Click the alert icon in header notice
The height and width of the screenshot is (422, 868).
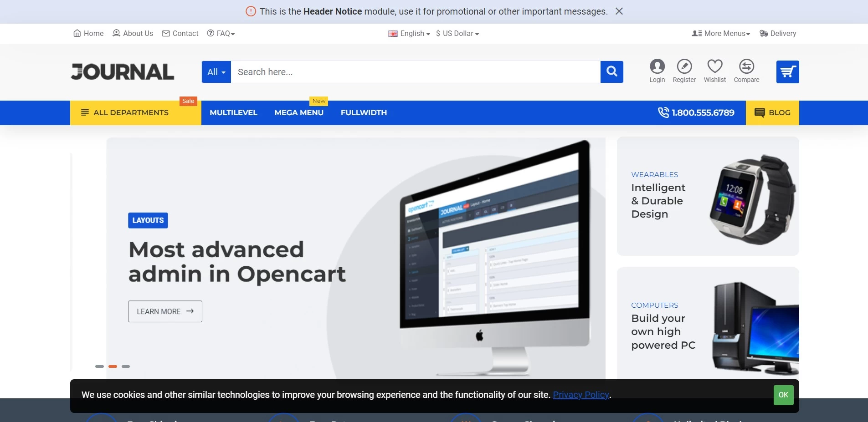251,11
